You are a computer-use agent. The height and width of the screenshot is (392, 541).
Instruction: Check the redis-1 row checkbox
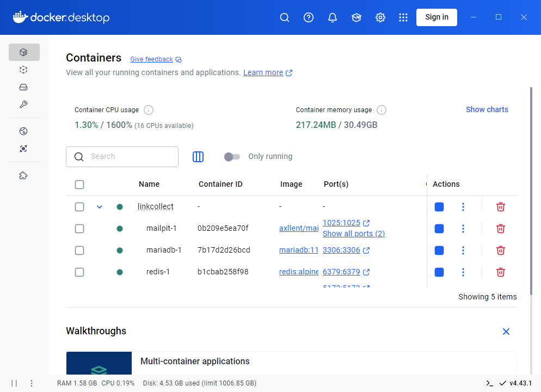(x=79, y=272)
